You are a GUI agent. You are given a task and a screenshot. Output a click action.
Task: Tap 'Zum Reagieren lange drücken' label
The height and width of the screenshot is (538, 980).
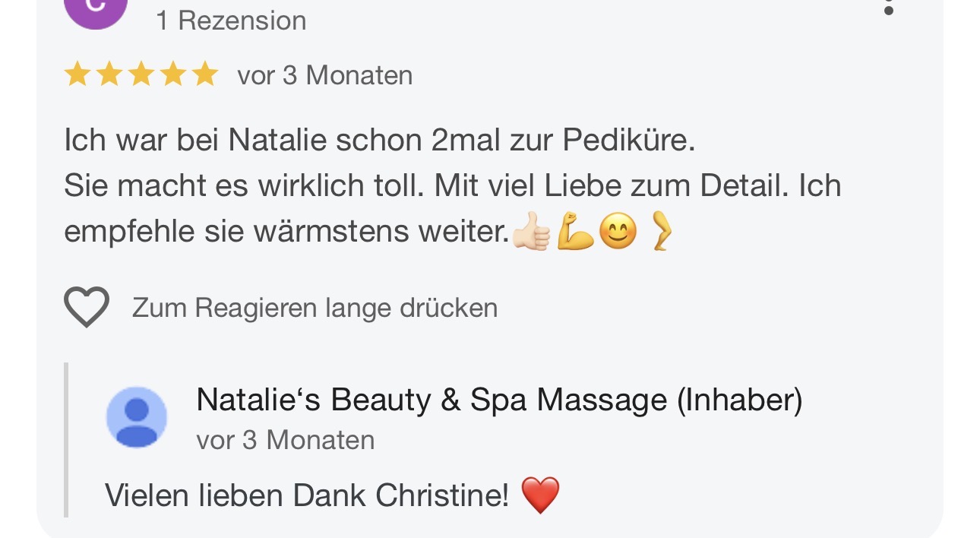coord(315,308)
